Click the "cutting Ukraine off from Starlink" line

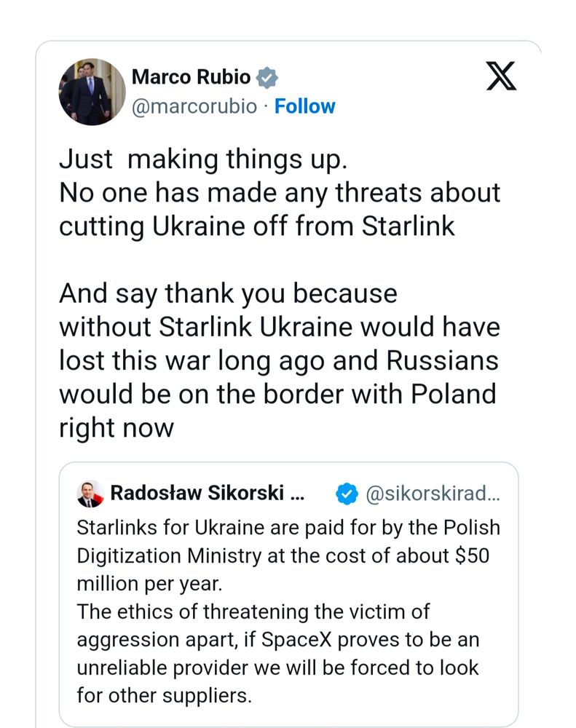pyautogui.click(x=256, y=226)
